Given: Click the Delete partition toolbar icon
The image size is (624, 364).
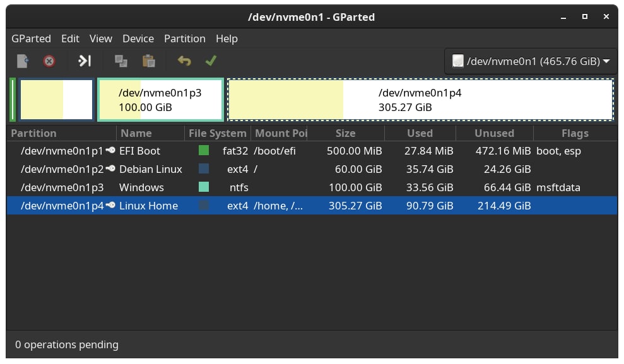Looking at the screenshot, I should [49, 61].
